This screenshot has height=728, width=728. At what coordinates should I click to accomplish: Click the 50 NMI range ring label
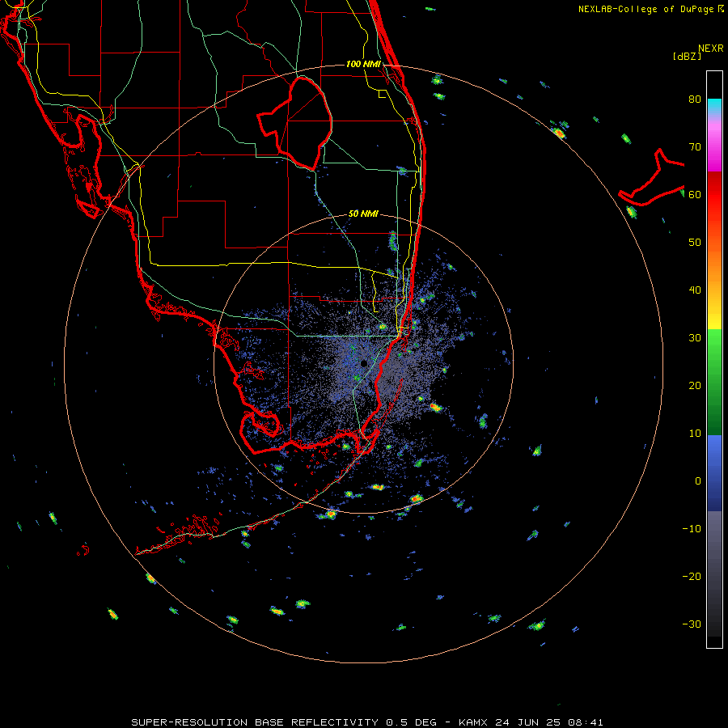pos(363,214)
